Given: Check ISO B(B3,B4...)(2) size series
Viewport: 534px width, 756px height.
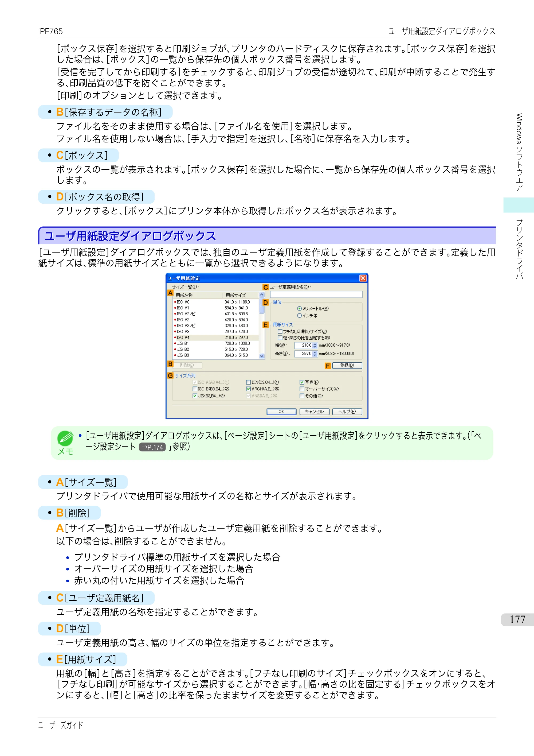Looking at the screenshot, I should (195, 389).
